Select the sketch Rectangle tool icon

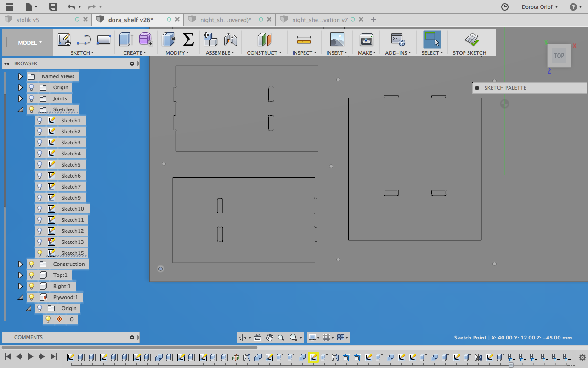tap(104, 40)
